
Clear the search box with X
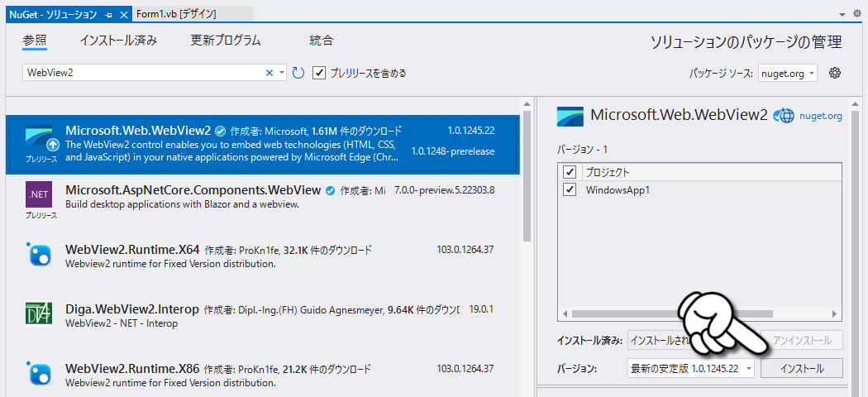[x=269, y=73]
